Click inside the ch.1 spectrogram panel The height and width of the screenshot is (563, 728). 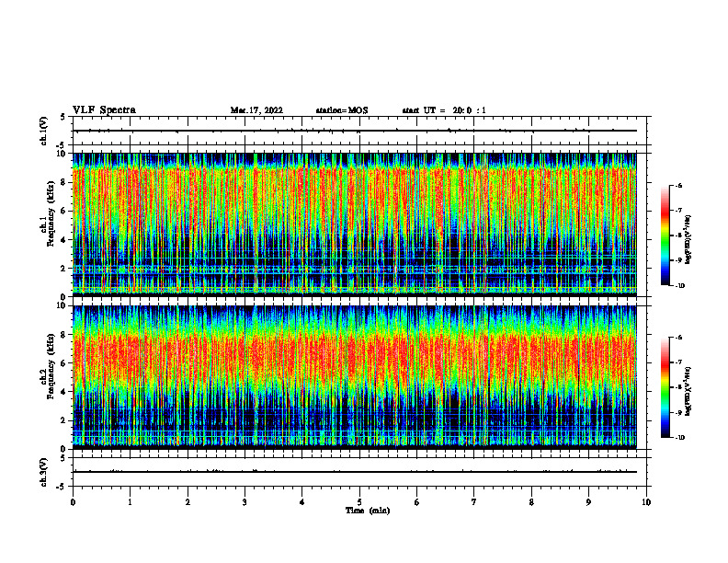355,224
